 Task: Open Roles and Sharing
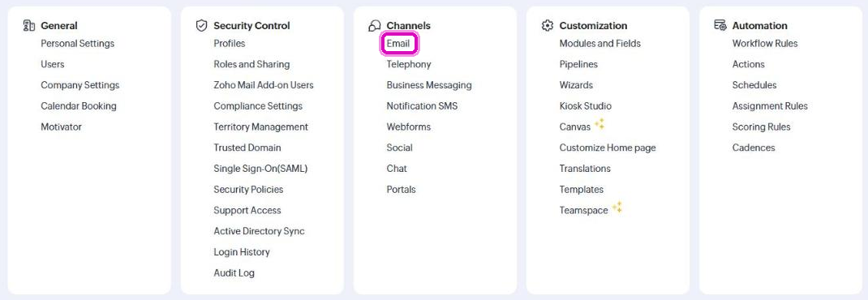[251, 64]
